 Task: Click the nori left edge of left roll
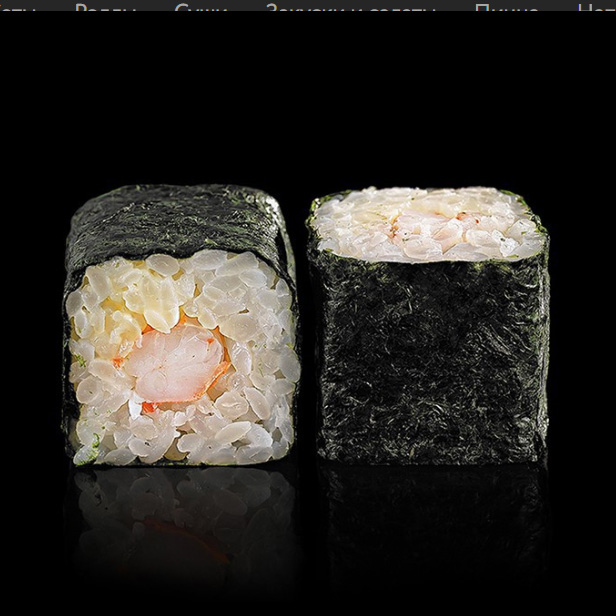click(70, 330)
